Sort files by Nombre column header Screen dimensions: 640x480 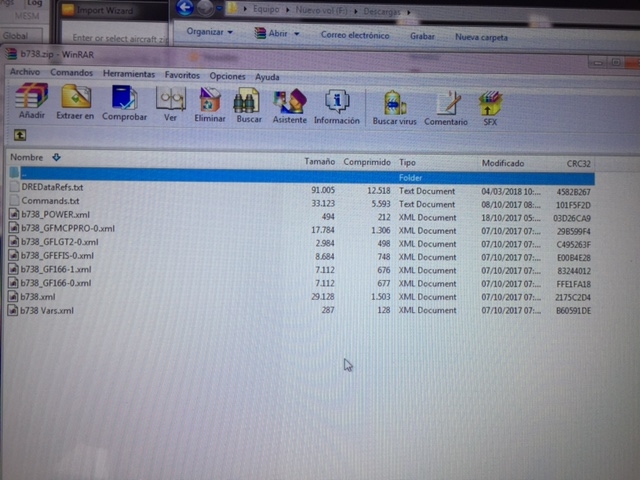coord(28,158)
